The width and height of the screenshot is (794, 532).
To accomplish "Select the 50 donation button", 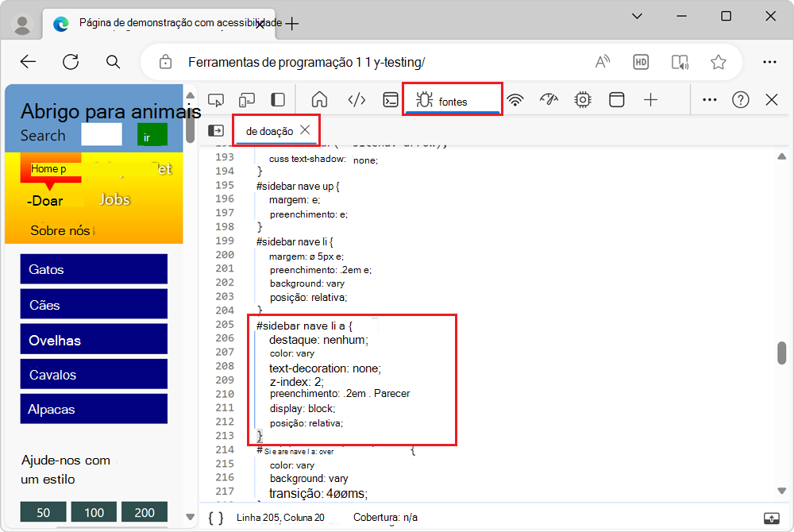I will point(44,512).
